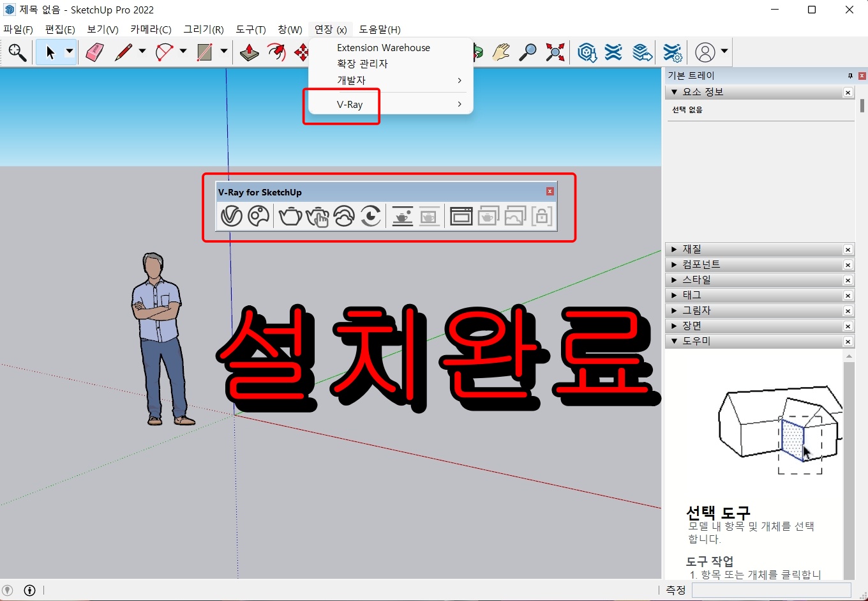
Task: Expand the 컴포넌트 panel
Action: 674,264
